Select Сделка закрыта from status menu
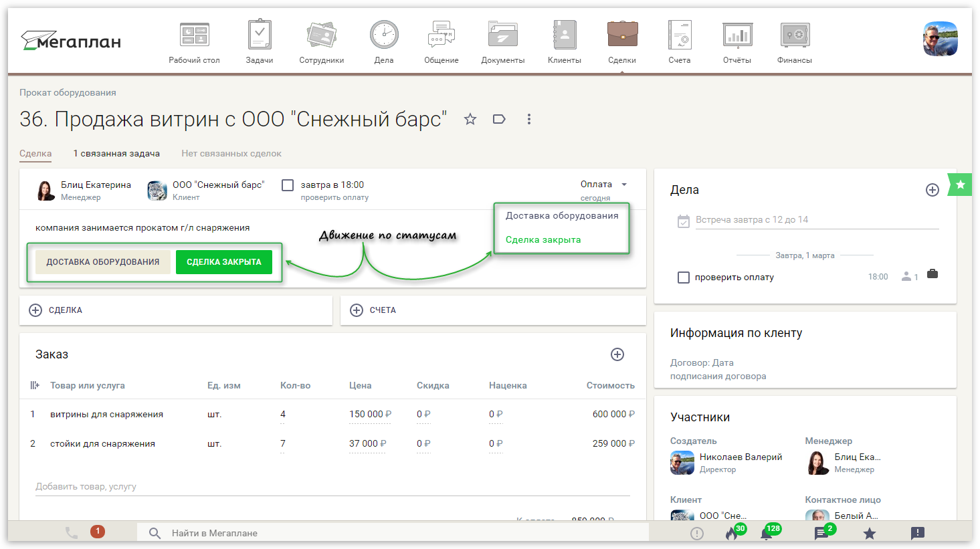This screenshot has width=980, height=549. point(543,239)
